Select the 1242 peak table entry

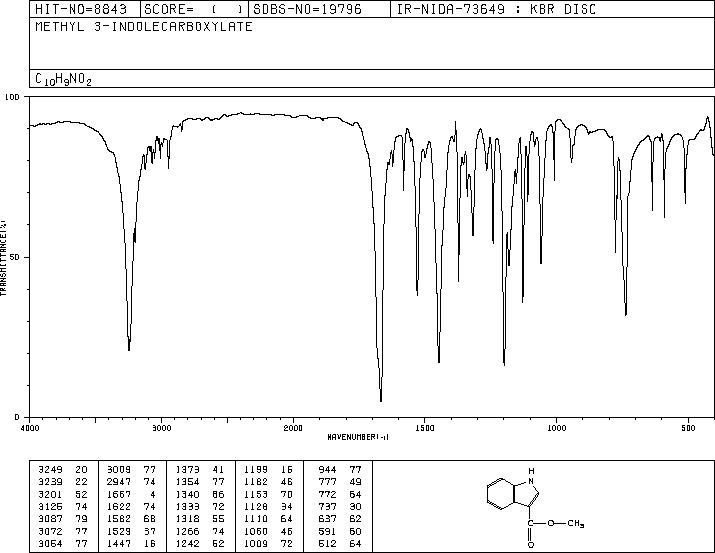coord(200,544)
